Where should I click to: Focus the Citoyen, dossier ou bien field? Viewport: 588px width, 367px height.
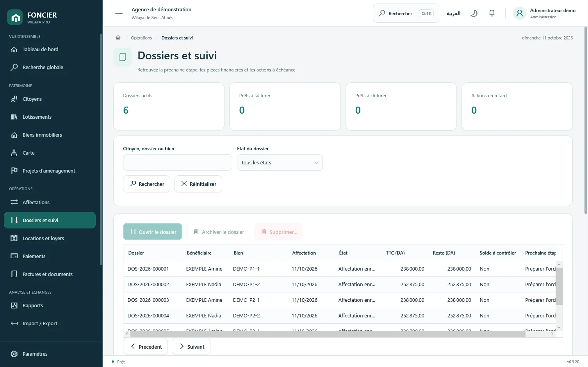click(x=178, y=162)
